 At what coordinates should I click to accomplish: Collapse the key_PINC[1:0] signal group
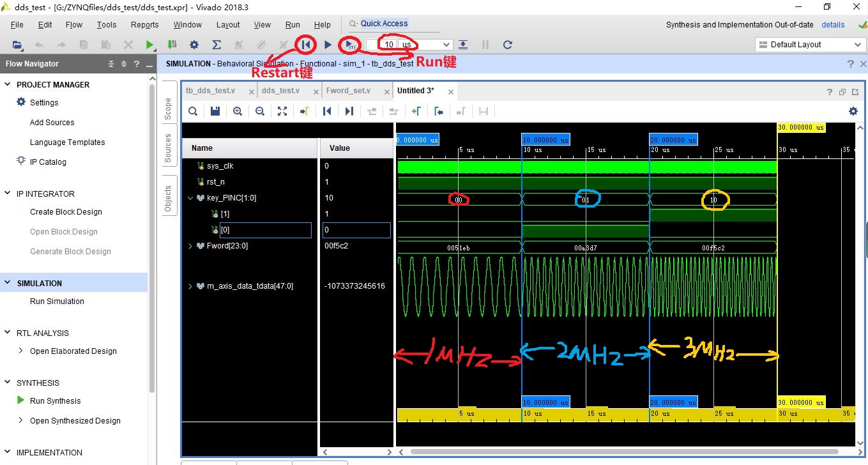pos(190,197)
